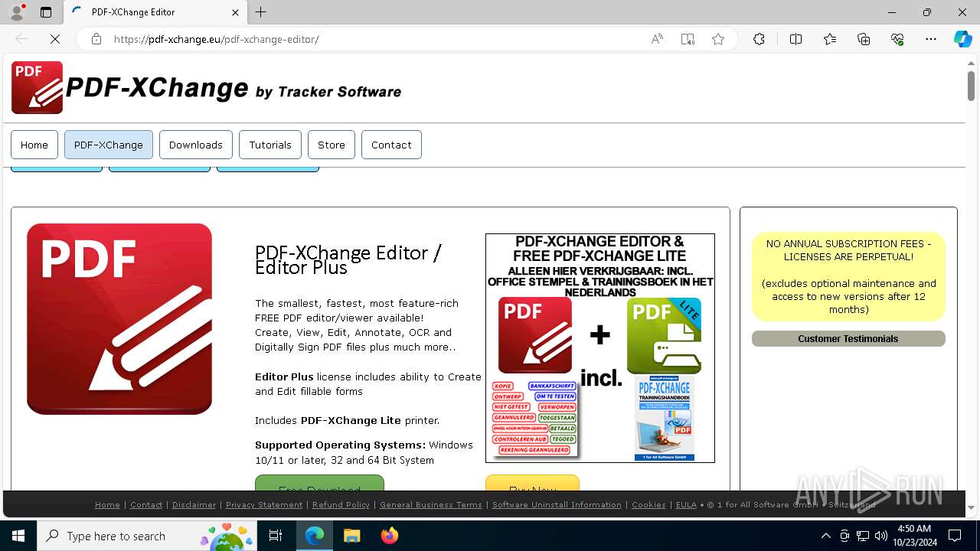Show hidden system tray icons
The height and width of the screenshot is (551, 980).
[825, 536]
